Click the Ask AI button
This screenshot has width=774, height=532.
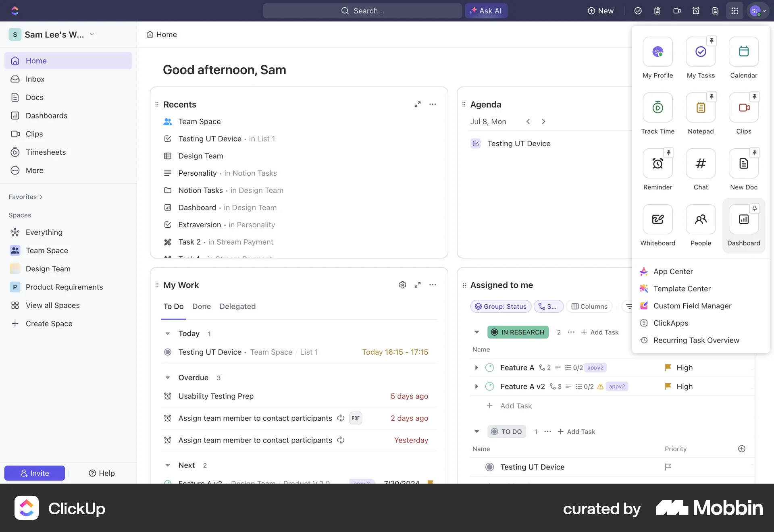(x=486, y=11)
